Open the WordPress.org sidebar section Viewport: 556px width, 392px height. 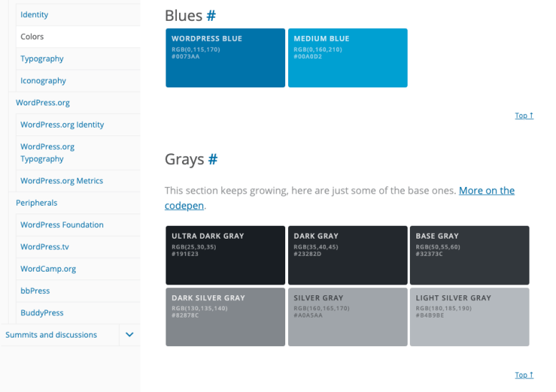click(x=42, y=102)
